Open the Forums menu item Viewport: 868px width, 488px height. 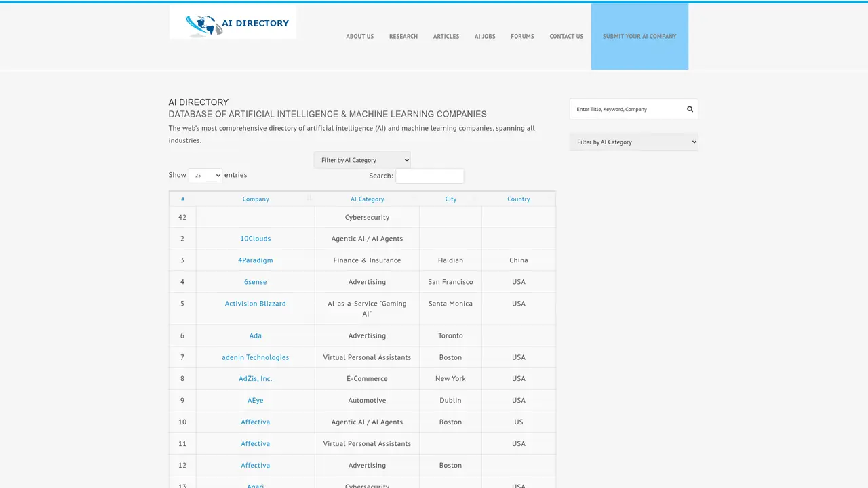(522, 37)
